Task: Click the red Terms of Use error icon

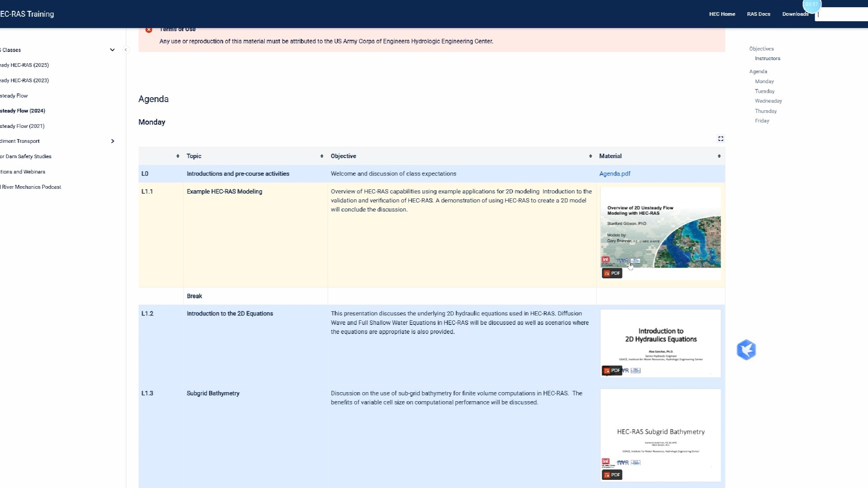Action: [x=149, y=30]
